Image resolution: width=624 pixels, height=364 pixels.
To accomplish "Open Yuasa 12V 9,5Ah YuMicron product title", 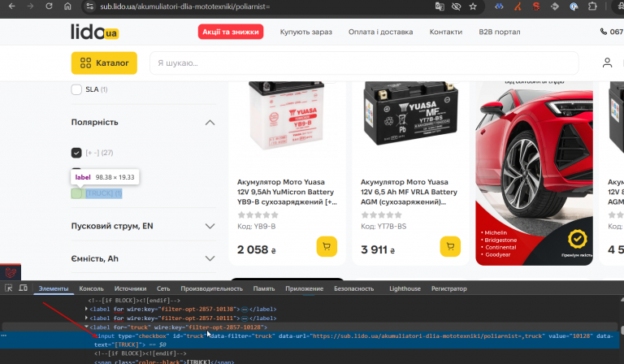I will tap(287, 192).
